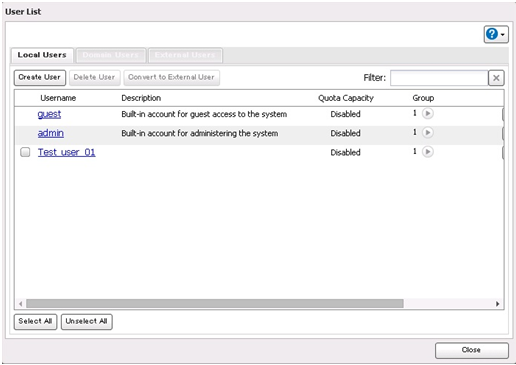Sort by the Group column header

[423, 98]
